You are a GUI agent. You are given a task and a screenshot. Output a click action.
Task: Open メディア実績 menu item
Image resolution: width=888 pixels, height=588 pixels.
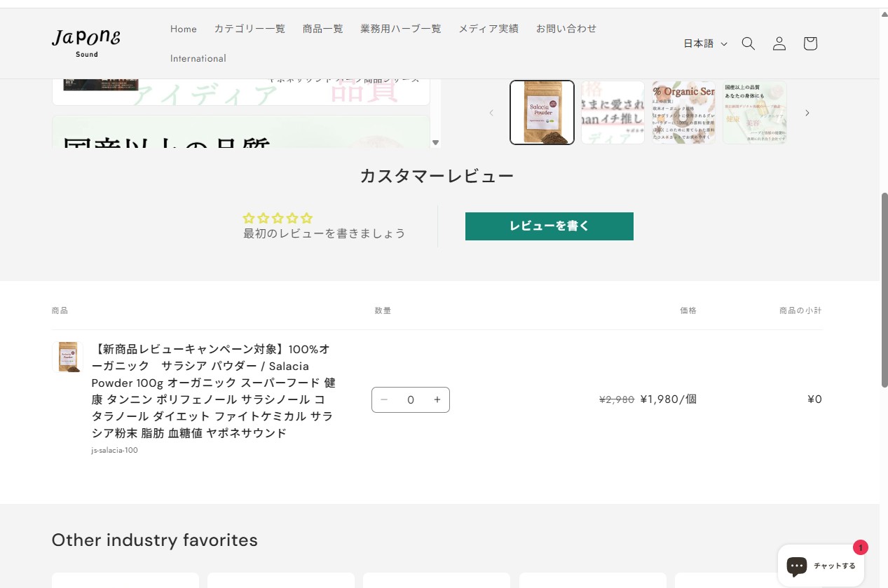489,29
